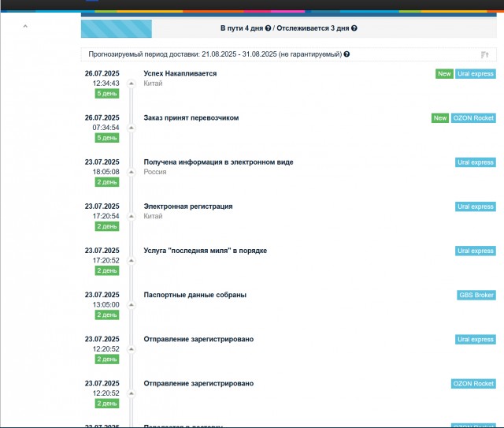Click location 'Россия' under electronic info status
The width and height of the screenshot is (504, 428).
pyautogui.click(x=155, y=172)
